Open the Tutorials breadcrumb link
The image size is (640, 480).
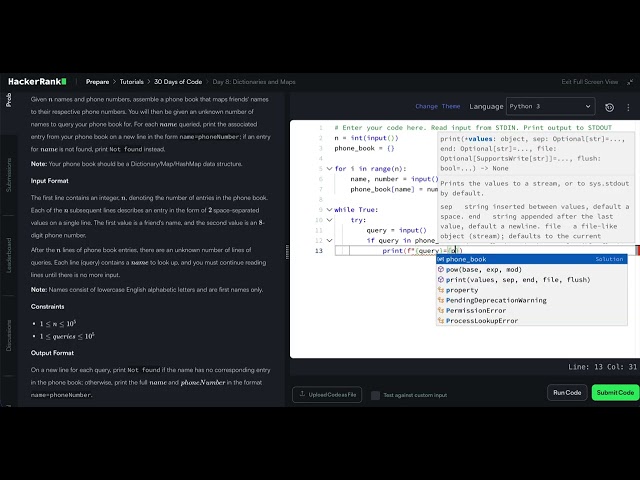pos(131,82)
